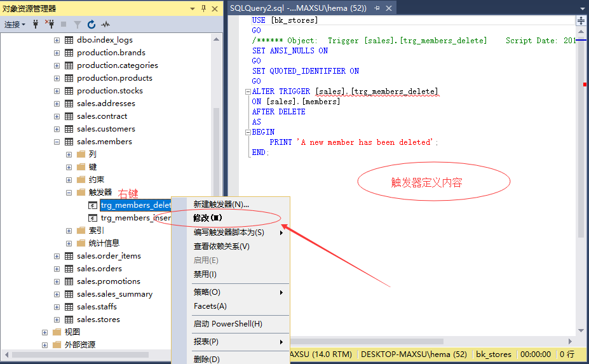
Task: Click folder icon of 列 node
Action: (81, 154)
